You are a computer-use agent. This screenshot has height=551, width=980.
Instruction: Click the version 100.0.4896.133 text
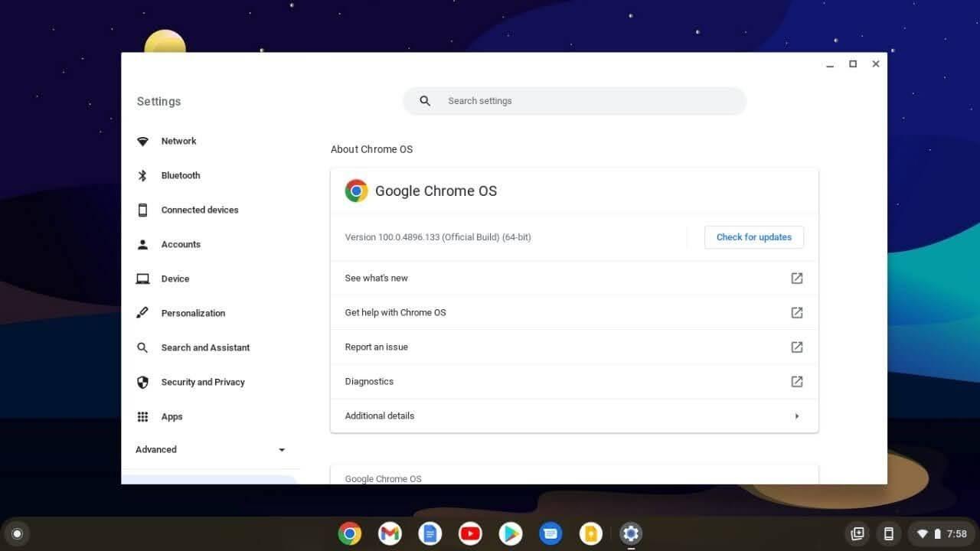(x=438, y=237)
